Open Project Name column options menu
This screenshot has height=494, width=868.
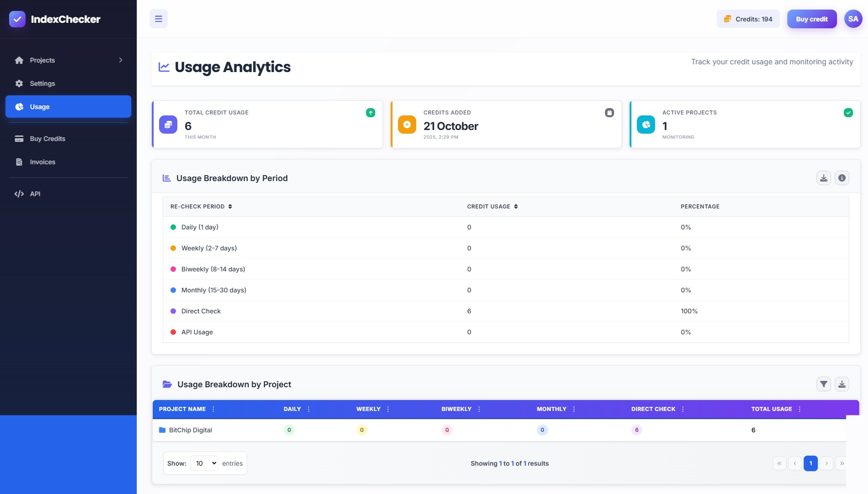tap(213, 409)
